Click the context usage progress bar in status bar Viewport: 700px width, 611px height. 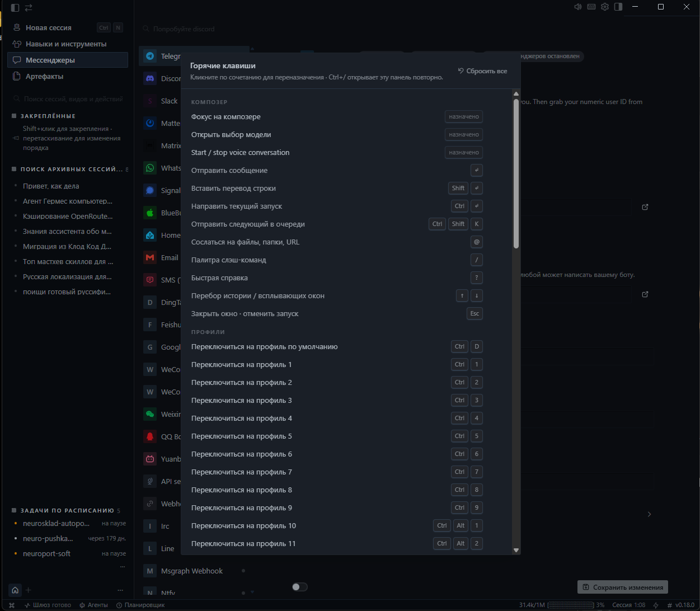coord(571,605)
